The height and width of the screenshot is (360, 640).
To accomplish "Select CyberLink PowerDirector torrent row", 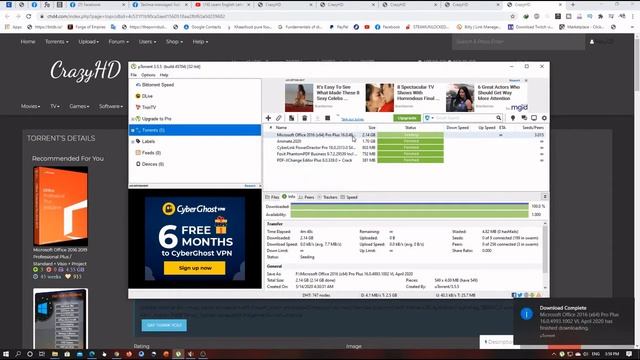I will [406, 148].
